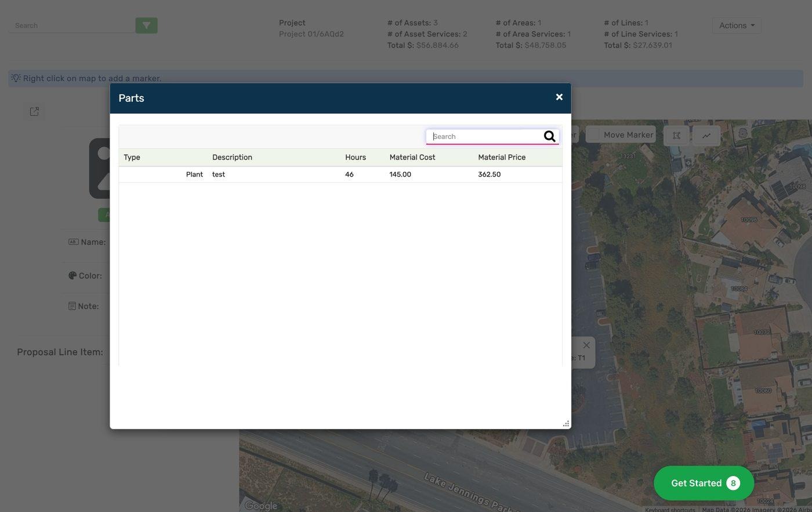Viewport: 812px width, 512px height.
Task: Click the Assets total $56,884.66
Action: pyautogui.click(x=437, y=45)
